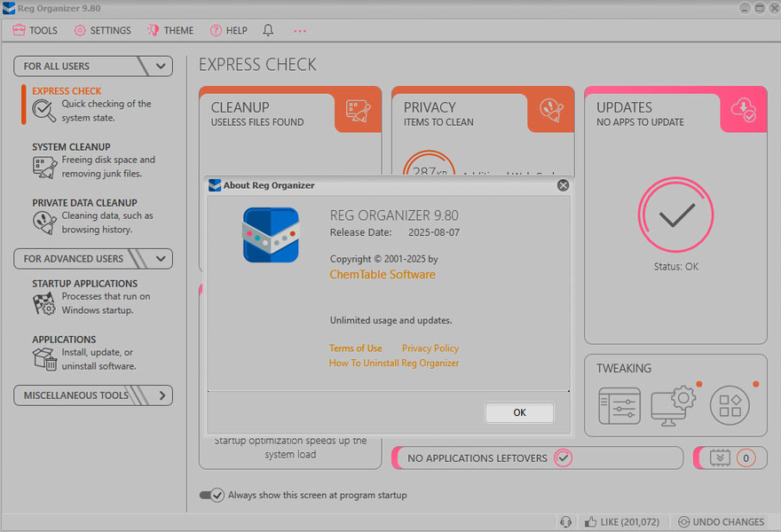Click the support headset icon in status bar
The width and height of the screenshot is (781, 532).
[565, 521]
